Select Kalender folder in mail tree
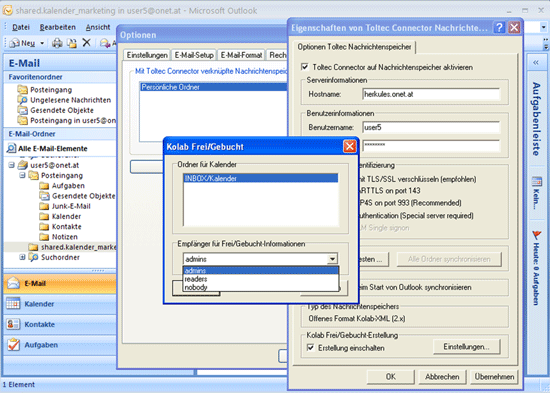The height and width of the screenshot is (393, 550). (66, 216)
